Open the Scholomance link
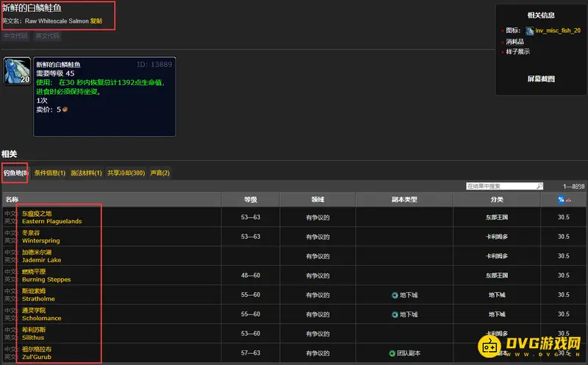The height and width of the screenshot is (365, 588). 41,318
